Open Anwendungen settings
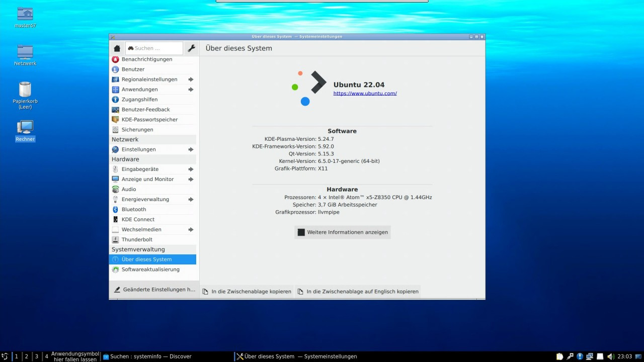The image size is (644, 362). [x=152, y=89]
